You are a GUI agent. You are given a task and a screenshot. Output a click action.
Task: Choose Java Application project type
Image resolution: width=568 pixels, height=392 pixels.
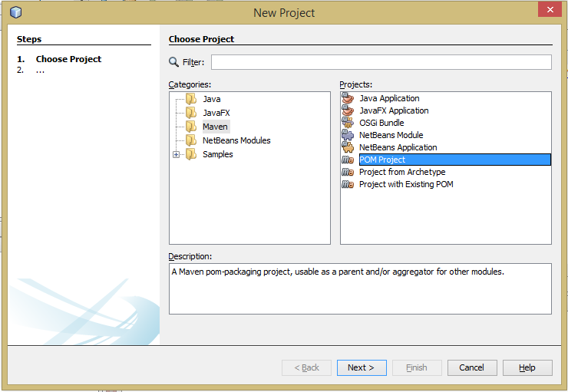389,98
